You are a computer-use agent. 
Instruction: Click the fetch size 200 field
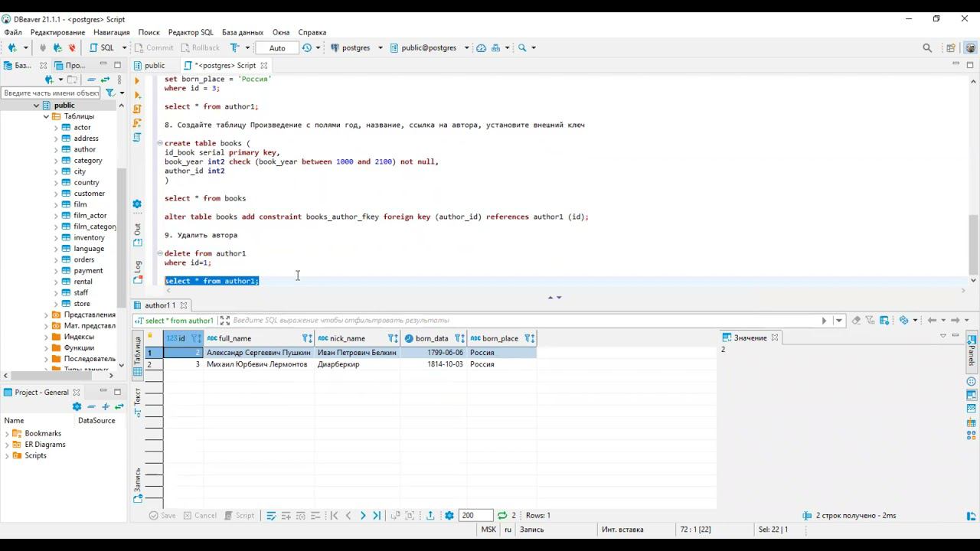475,516
